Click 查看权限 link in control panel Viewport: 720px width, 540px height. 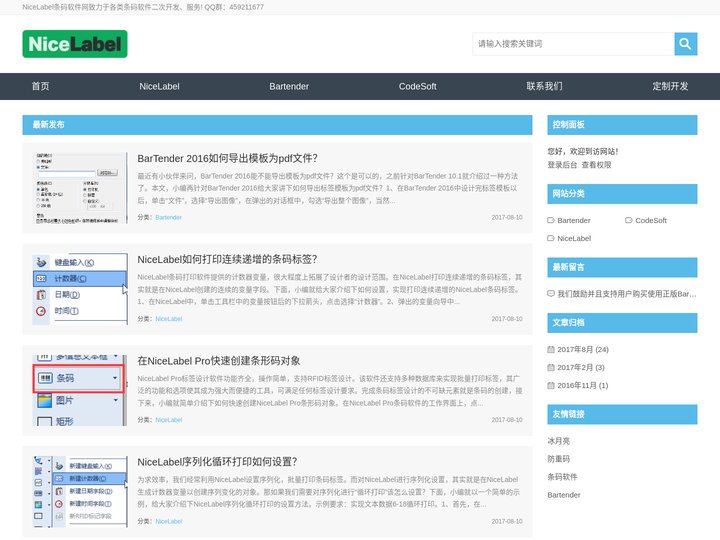(596, 165)
